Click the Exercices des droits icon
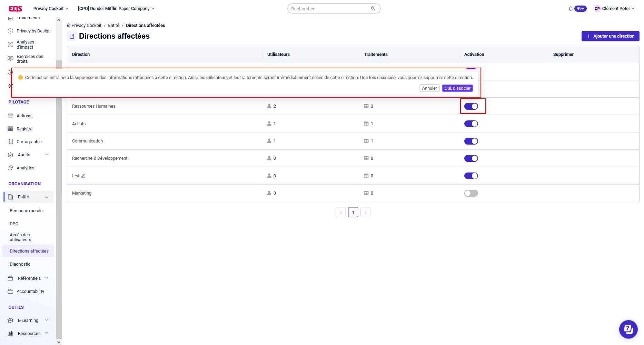Image resolution: width=644 pixels, height=345 pixels. click(10, 59)
